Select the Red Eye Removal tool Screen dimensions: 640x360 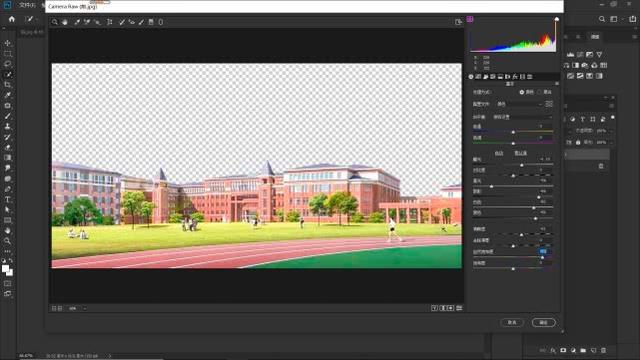click(131, 22)
